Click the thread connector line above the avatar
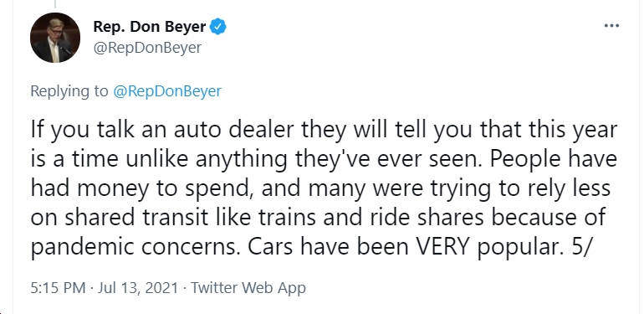The width and height of the screenshot is (644, 314). coord(55,4)
